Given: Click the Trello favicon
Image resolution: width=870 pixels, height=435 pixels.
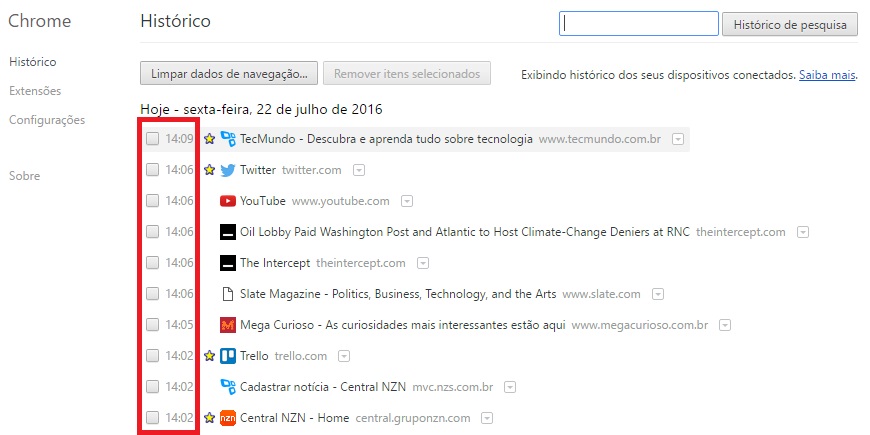Looking at the screenshot, I should [x=228, y=356].
